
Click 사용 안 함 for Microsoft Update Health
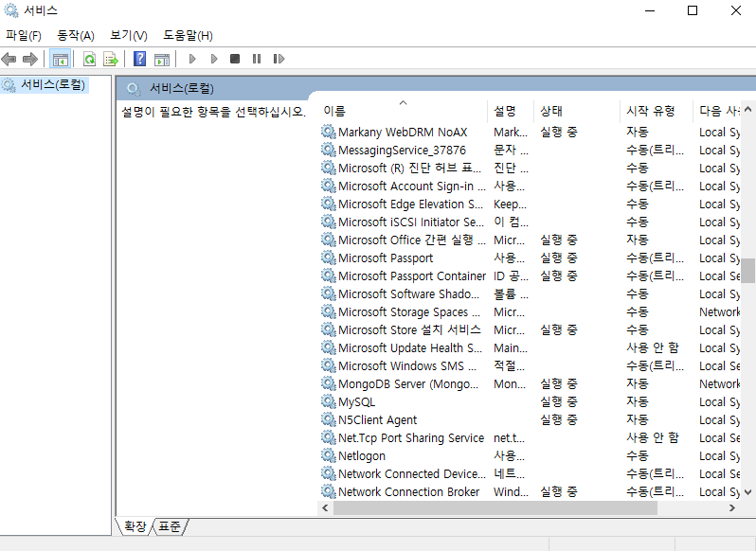(653, 347)
